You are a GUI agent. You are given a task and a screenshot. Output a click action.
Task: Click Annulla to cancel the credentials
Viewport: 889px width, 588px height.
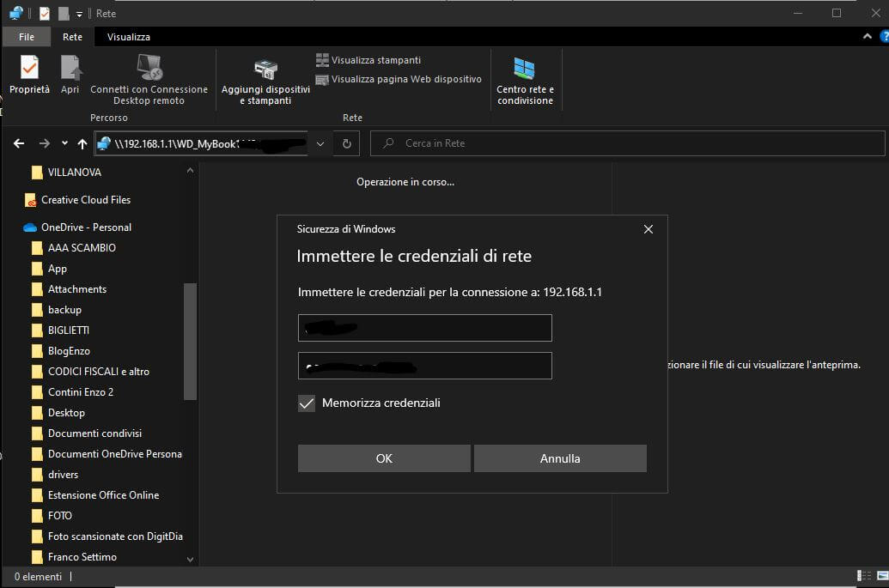(560, 458)
